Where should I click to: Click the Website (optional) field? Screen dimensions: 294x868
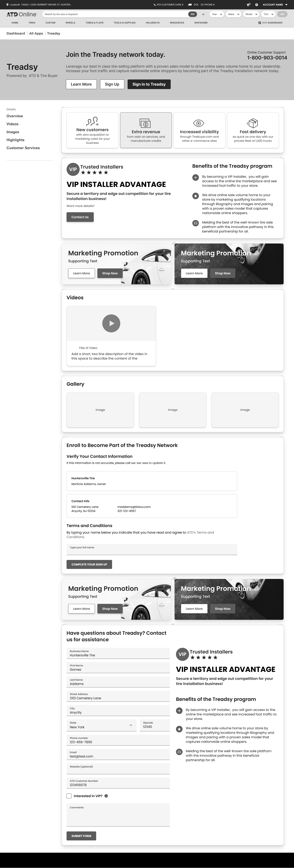118,769
